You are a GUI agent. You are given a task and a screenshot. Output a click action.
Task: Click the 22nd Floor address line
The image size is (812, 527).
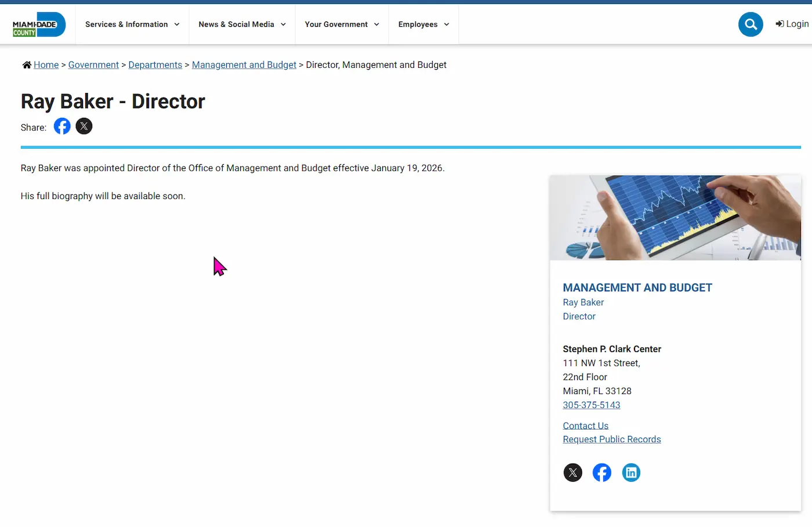pyautogui.click(x=585, y=377)
